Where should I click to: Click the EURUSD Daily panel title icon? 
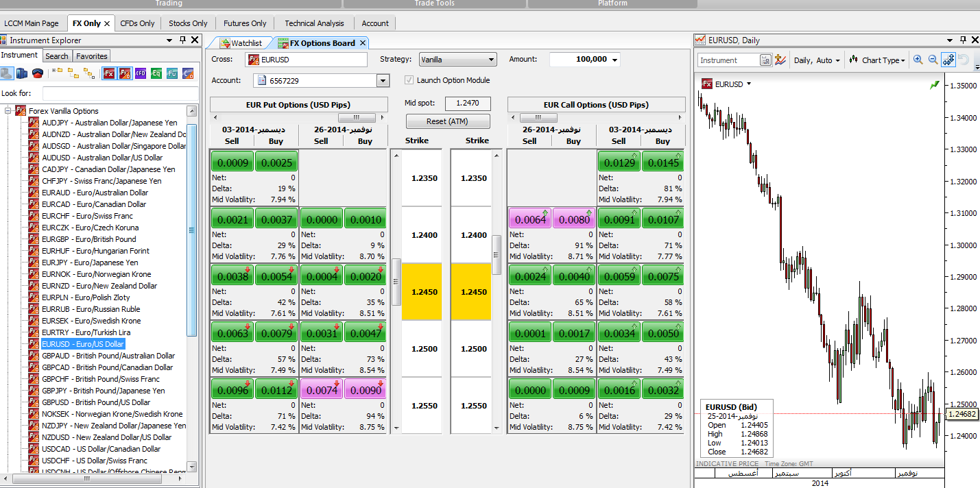[x=701, y=40]
